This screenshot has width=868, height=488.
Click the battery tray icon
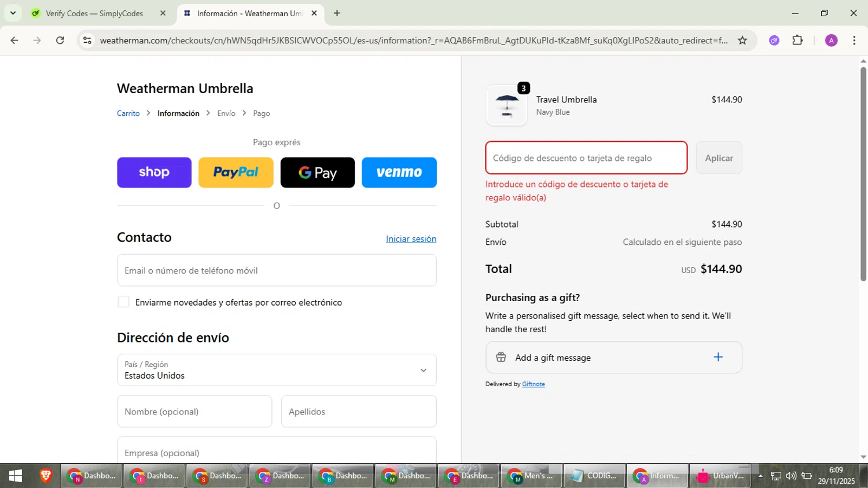coord(807,476)
